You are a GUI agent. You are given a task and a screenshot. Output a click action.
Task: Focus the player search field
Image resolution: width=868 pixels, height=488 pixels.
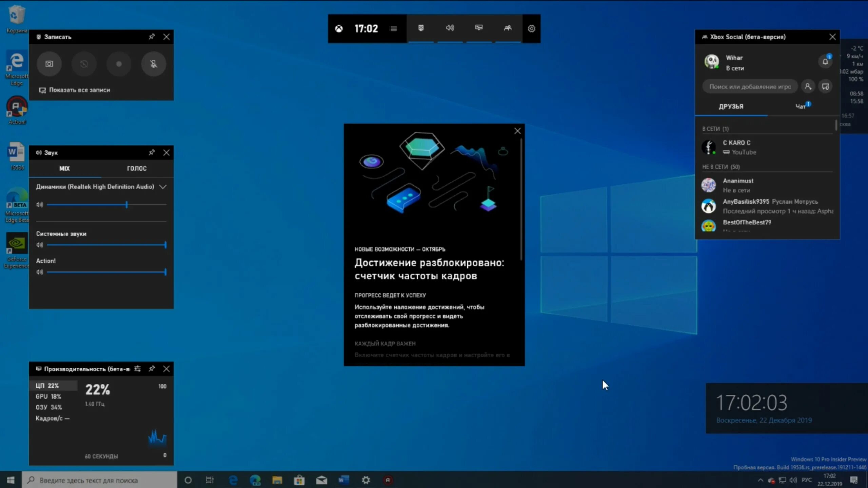tap(750, 86)
